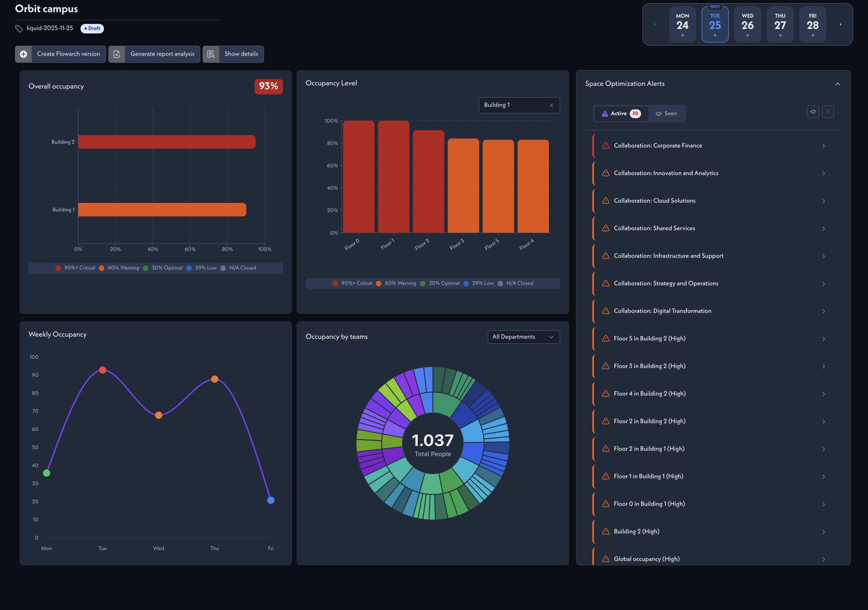Click the plus icon for Create Flowarch version
The height and width of the screenshot is (610, 868).
click(x=24, y=54)
